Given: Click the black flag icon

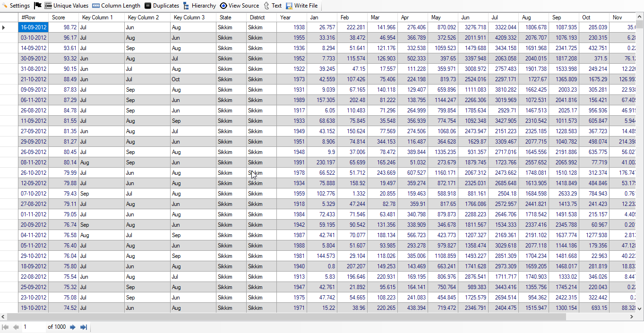Looking at the screenshot, I should 38,6.
